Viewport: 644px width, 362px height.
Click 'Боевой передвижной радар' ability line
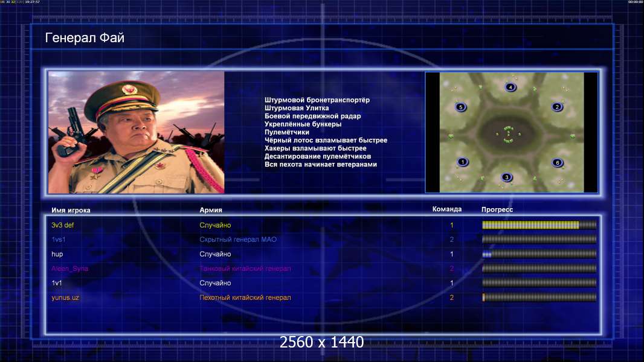coord(312,116)
